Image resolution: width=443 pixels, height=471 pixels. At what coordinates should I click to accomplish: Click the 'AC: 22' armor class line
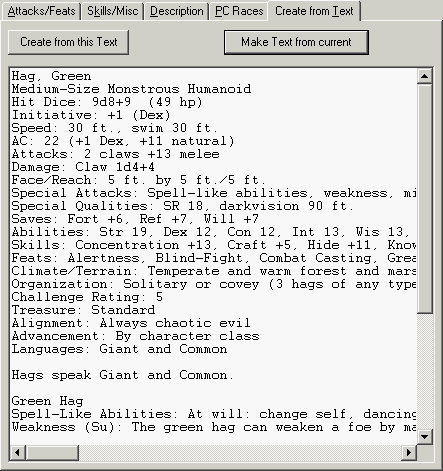pos(123,141)
